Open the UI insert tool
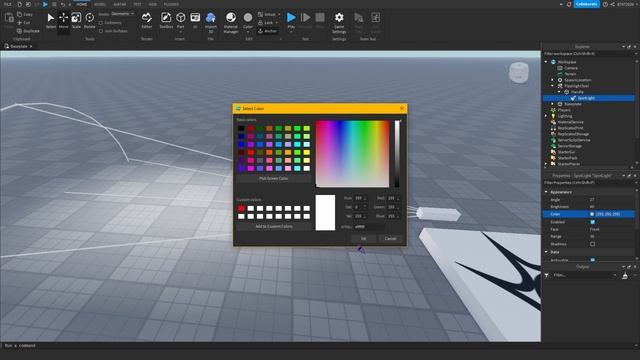Image resolution: width=640 pixels, height=360 pixels. 195,20
